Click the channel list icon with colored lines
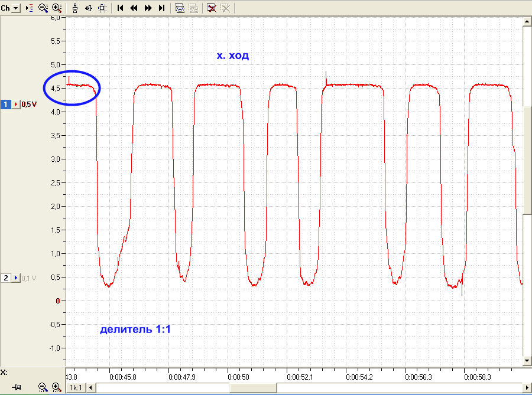The height and width of the screenshot is (395, 532). pos(30,8)
